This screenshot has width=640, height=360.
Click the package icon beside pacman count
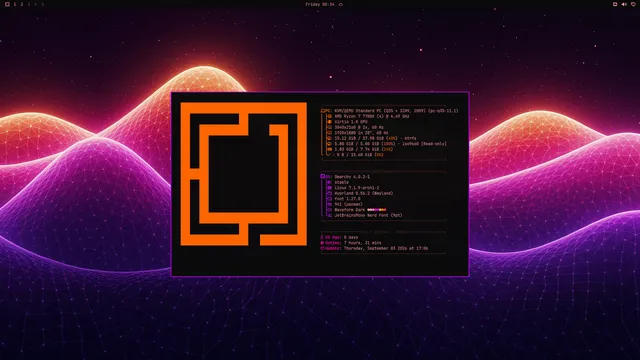point(329,204)
